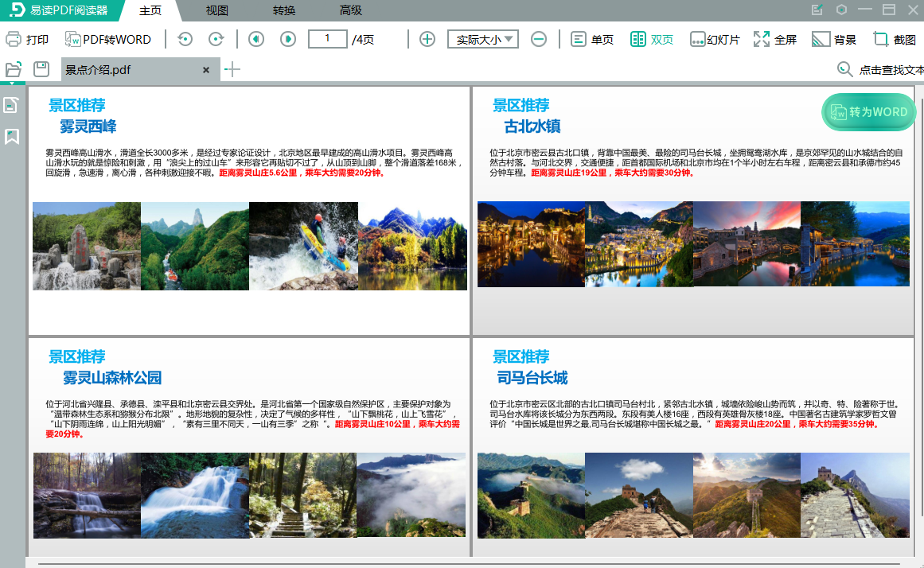This screenshot has height=568, width=924.
Task: Close 景点介绍.pdf tab
Action: [205, 70]
